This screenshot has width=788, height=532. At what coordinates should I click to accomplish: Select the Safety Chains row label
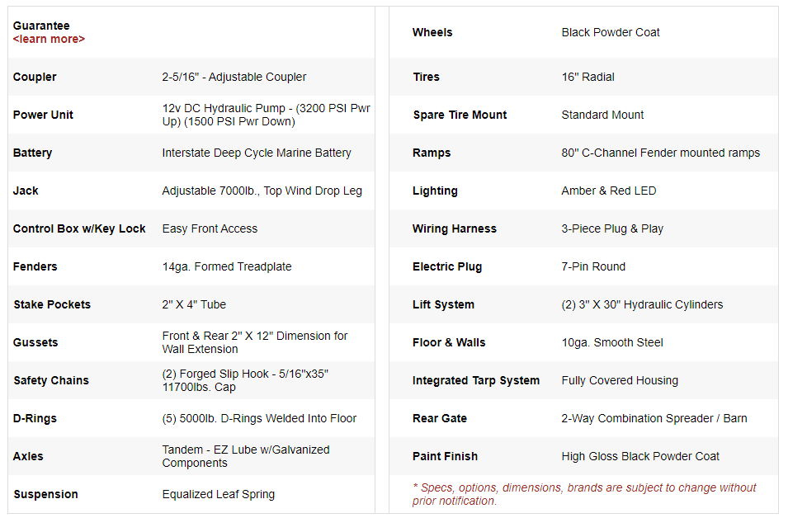point(51,380)
